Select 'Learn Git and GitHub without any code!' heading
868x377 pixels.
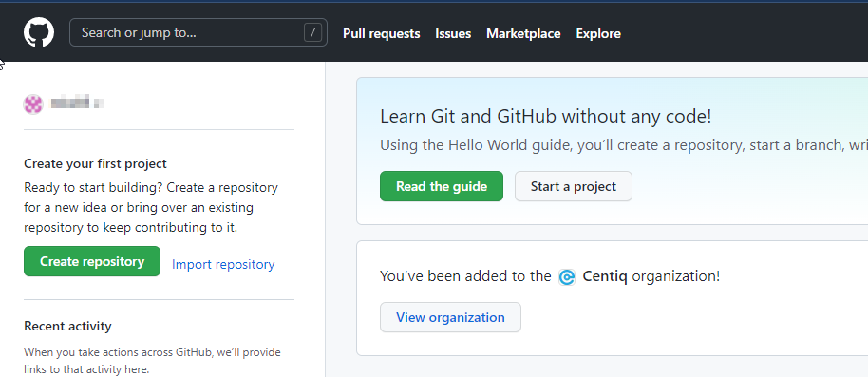(545, 117)
